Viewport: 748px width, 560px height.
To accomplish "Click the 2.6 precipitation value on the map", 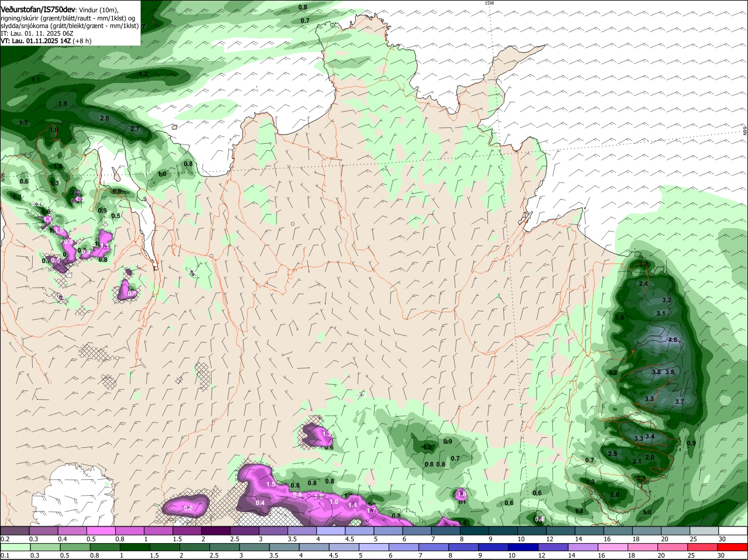I will (x=105, y=118).
